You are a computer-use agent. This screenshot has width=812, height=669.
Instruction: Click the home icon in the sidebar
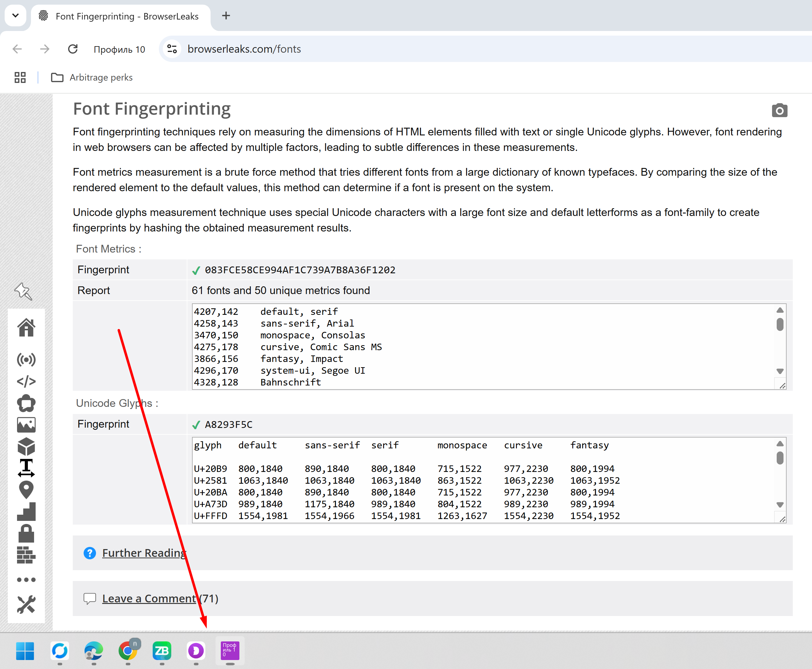(26, 328)
